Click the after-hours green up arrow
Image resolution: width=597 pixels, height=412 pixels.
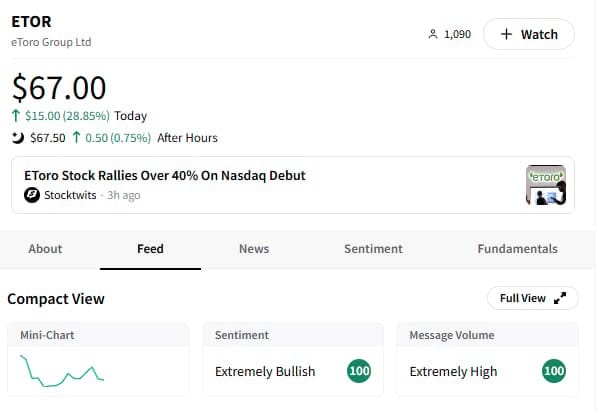[77, 137]
